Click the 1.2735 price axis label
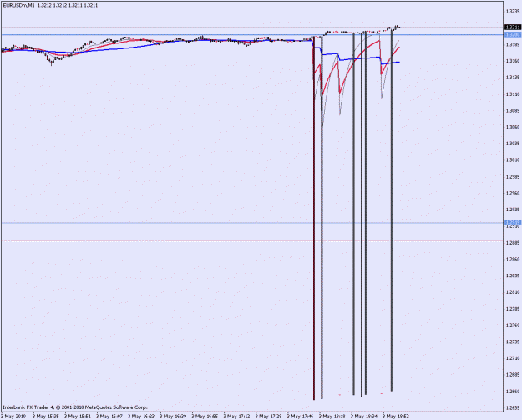This screenshot has height=420, width=522. point(513,342)
